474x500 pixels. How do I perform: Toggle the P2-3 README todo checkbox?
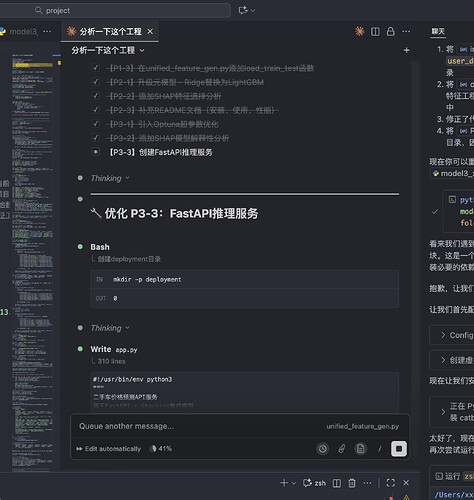point(96,110)
